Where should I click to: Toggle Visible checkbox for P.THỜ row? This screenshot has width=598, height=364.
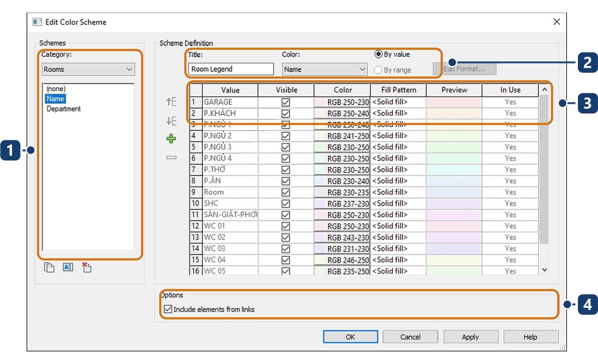(x=286, y=170)
